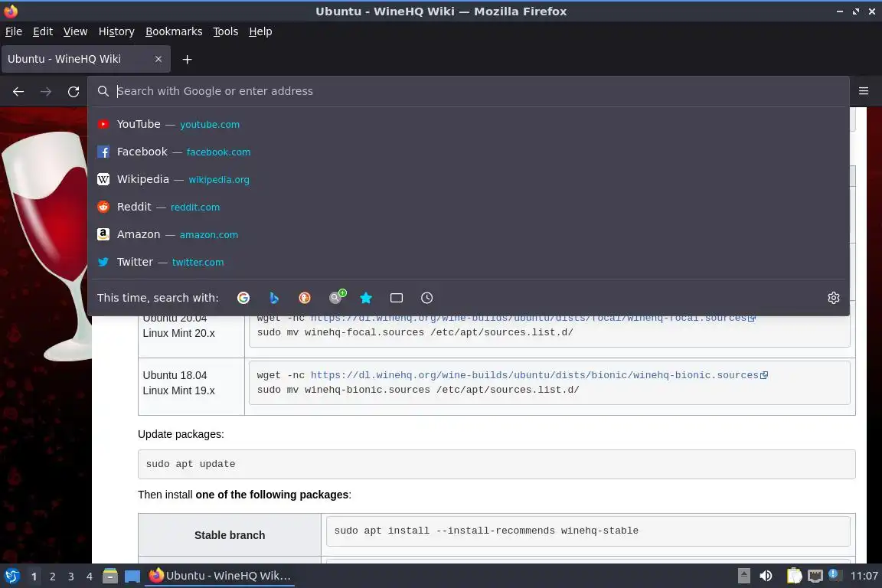Open the taskbar application launcher menu
Image resolution: width=882 pixels, height=588 pixels.
[11, 577]
